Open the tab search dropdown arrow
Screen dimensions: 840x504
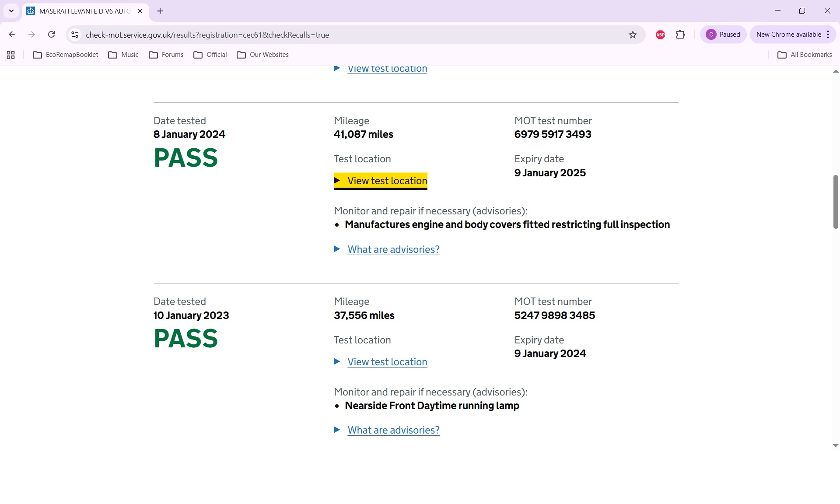[11, 11]
